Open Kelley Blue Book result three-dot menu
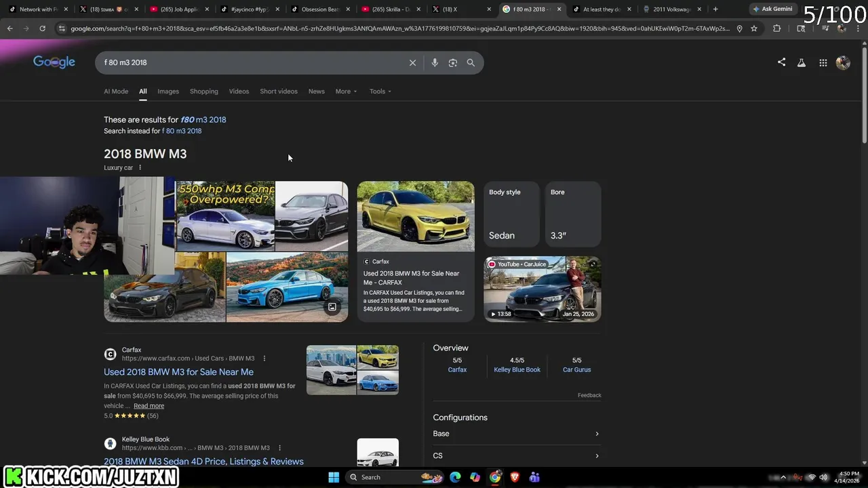 279,448
